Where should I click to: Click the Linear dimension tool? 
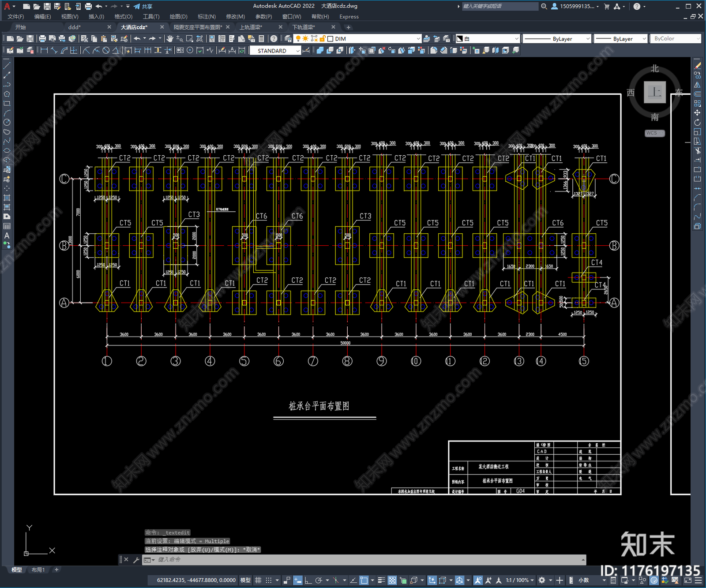click(x=44, y=50)
